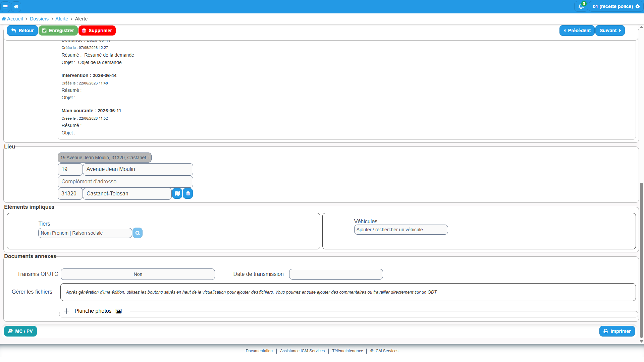This screenshot has width=644, height=362.
Task: Delete the address trash icon
Action: pyautogui.click(x=188, y=194)
